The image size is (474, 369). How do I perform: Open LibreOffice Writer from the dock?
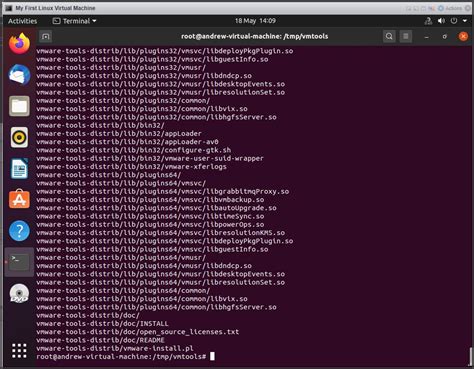pyautogui.click(x=19, y=169)
